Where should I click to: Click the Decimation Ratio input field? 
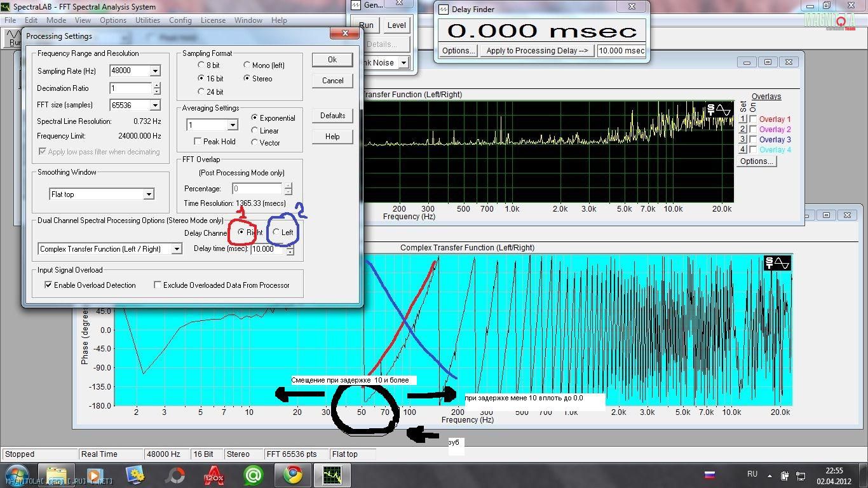[x=131, y=88]
